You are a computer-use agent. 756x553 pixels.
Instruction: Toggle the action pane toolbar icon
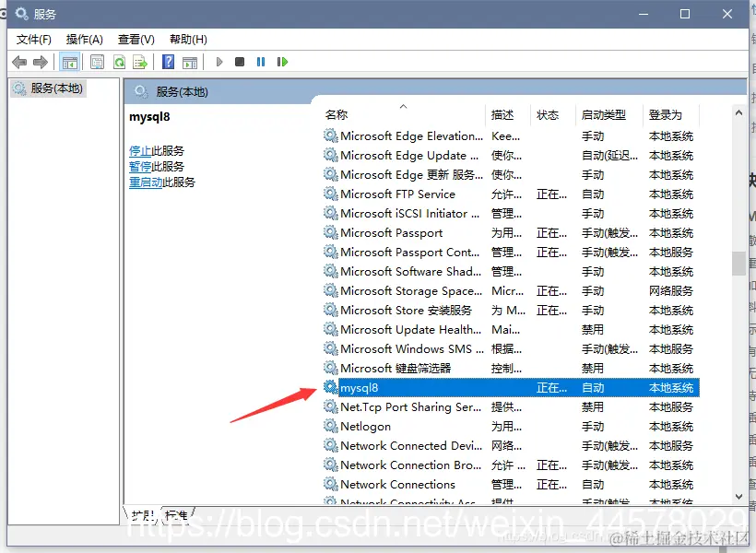tap(190, 62)
